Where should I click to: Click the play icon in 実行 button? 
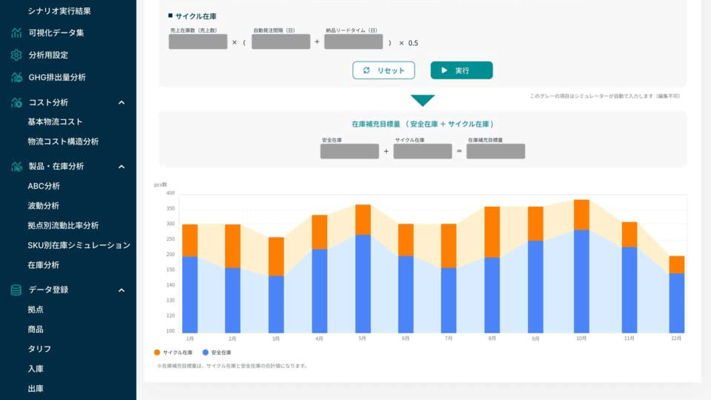click(444, 71)
